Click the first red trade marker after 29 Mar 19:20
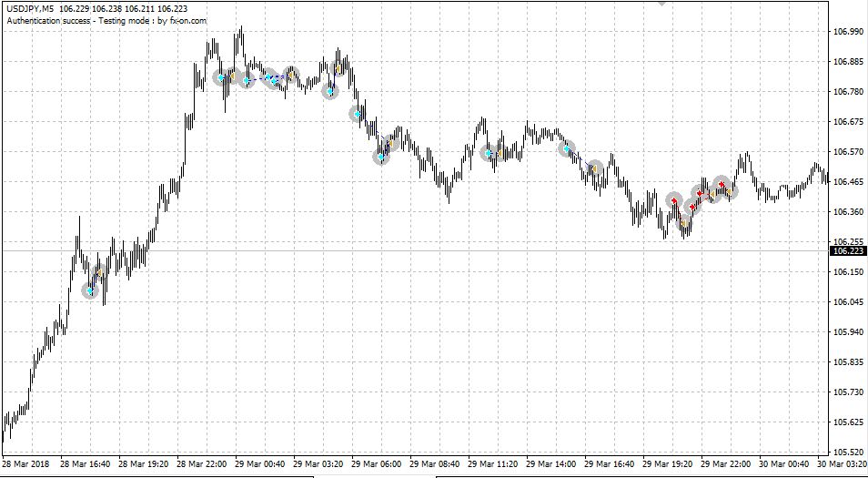 (673, 200)
